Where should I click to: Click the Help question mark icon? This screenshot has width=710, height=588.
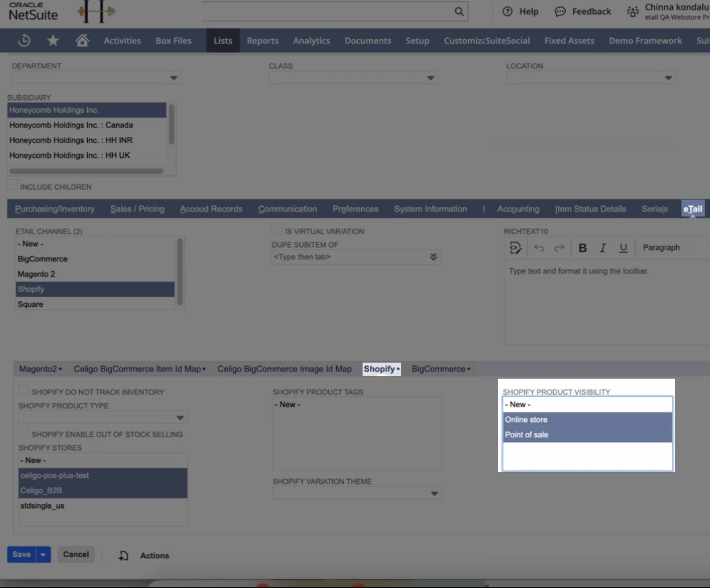(507, 12)
